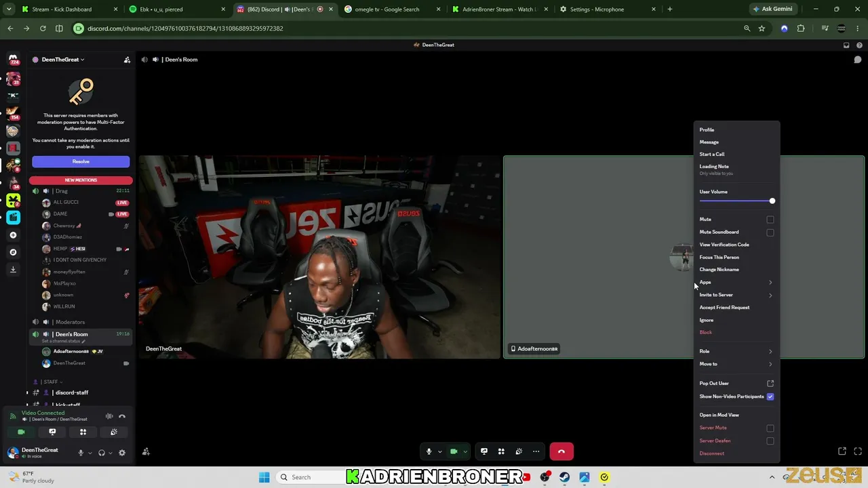
Task: Click the Windows Start button
Action: (x=264, y=477)
